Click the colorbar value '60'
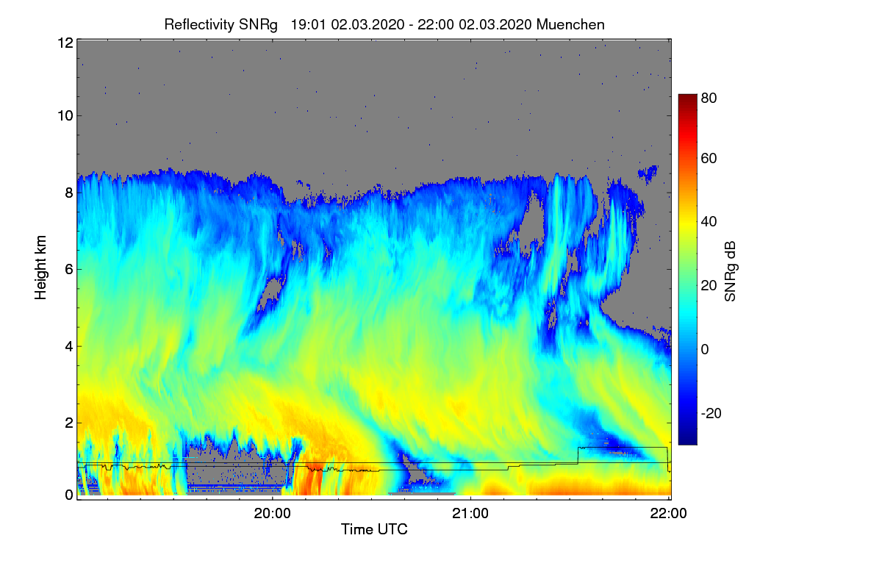Image resolution: width=882 pixels, height=588 pixels. (709, 158)
